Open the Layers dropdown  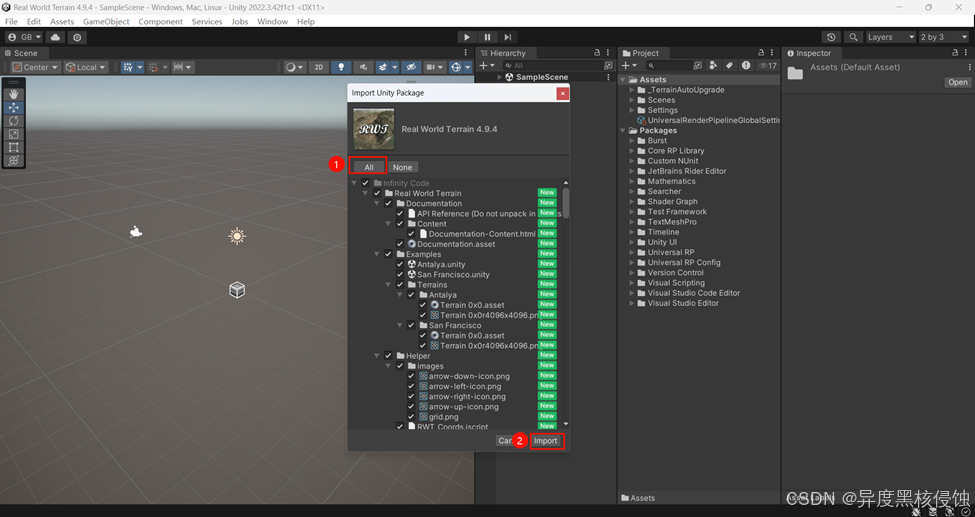point(891,37)
